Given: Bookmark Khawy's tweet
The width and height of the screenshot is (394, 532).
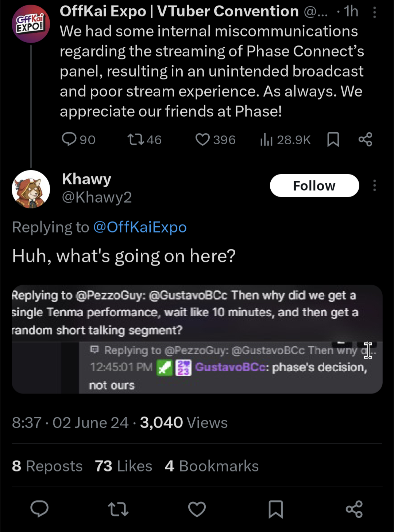Looking at the screenshot, I should (x=276, y=509).
